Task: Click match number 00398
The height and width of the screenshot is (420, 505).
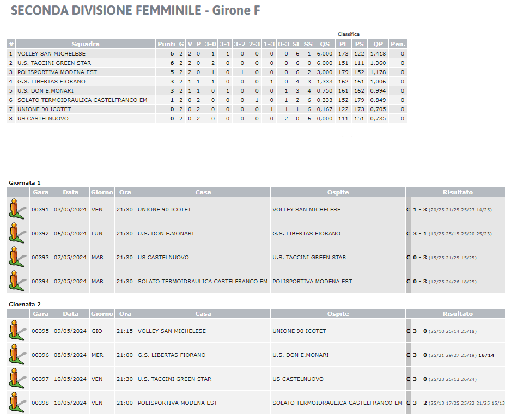Action: (x=40, y=403)
